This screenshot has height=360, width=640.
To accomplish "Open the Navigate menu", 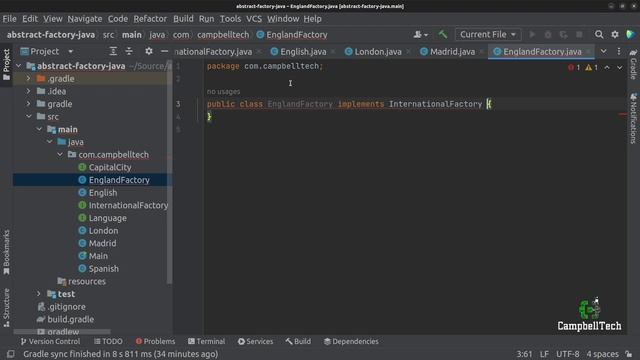I will coord(85,19).
